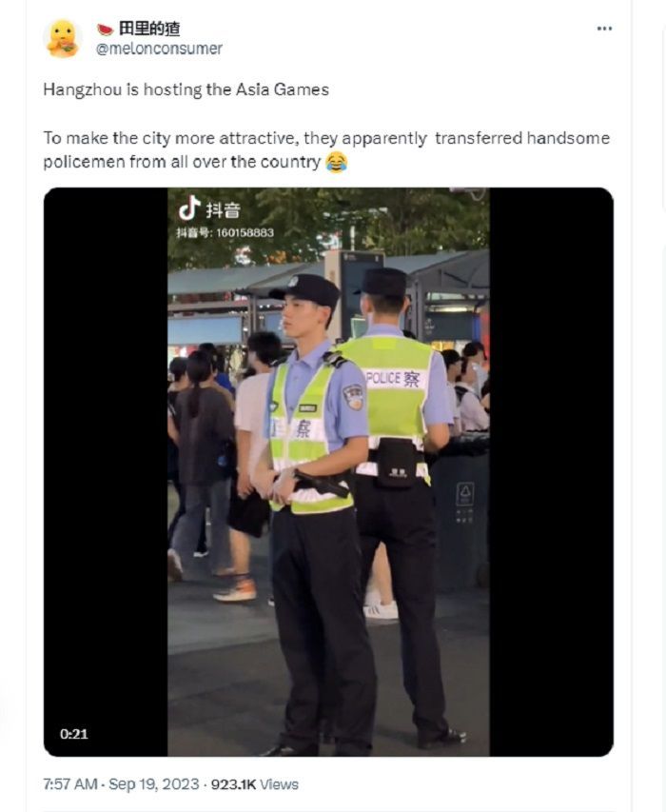This screenshot has width=666, height=812.
Task: Click the POLICE 察 lettering on vest
Action: coord(393,379)
